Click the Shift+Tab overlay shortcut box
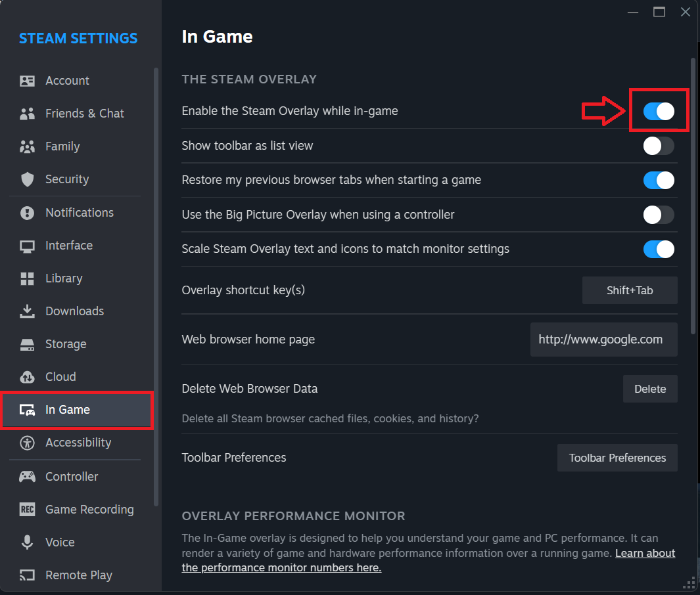 pyautogui.click(x=630, y=290)
